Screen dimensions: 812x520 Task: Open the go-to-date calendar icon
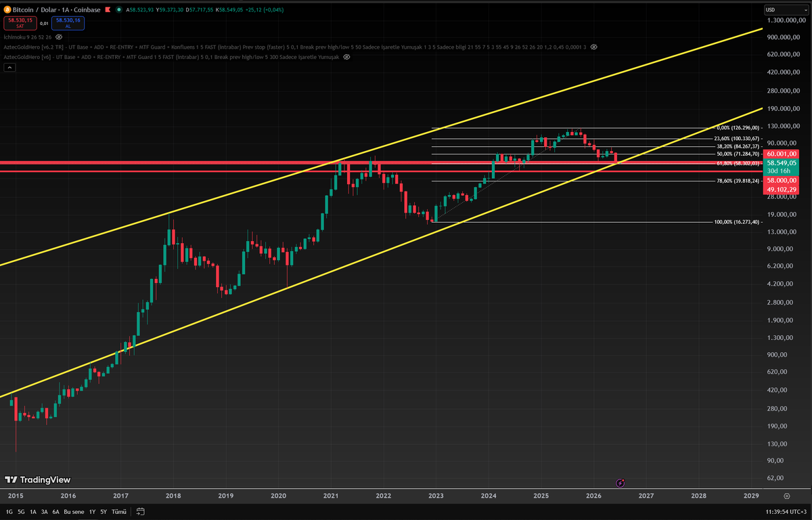point(141,511)
